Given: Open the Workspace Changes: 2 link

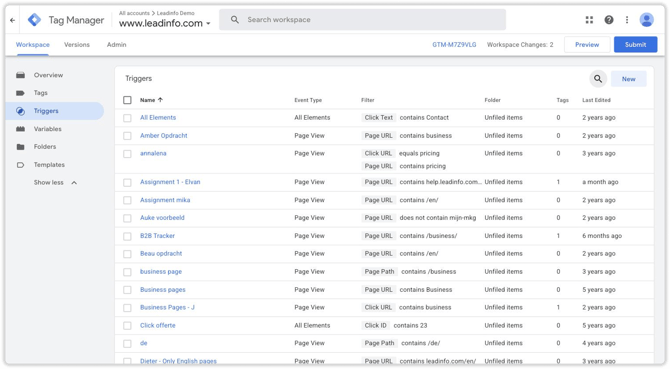Looking at the screenshot, I should (520, 44).
